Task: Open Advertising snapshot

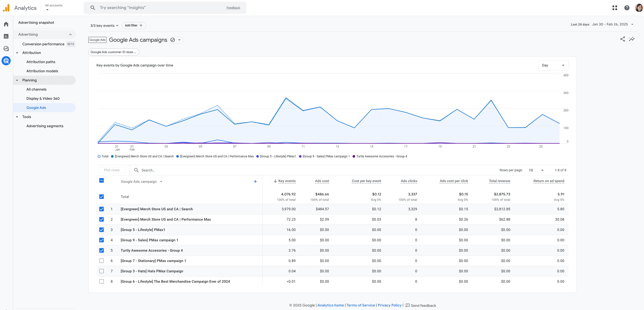Action: [x=36, y=23]
